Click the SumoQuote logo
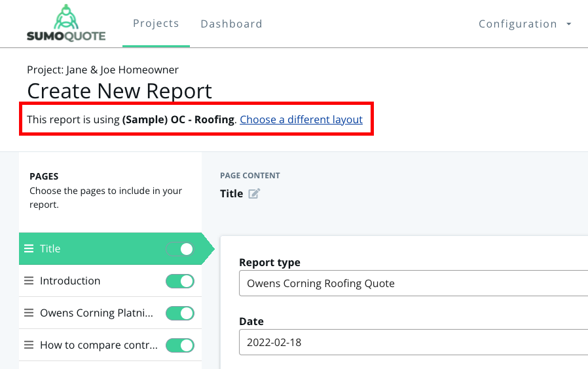Image resolution: width=588 pixels, height=369 pixels. [66, 23]
